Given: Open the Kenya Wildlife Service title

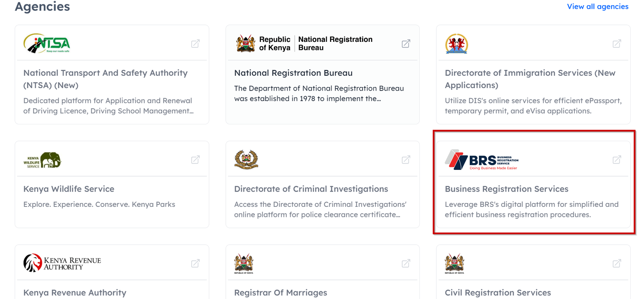Looking at the screenshot, I should point(69,189).
